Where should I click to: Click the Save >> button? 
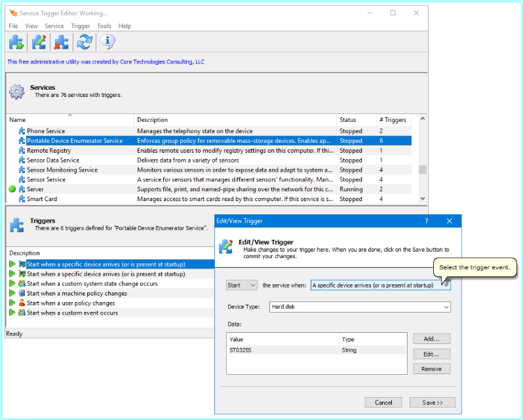click(432, 402)
